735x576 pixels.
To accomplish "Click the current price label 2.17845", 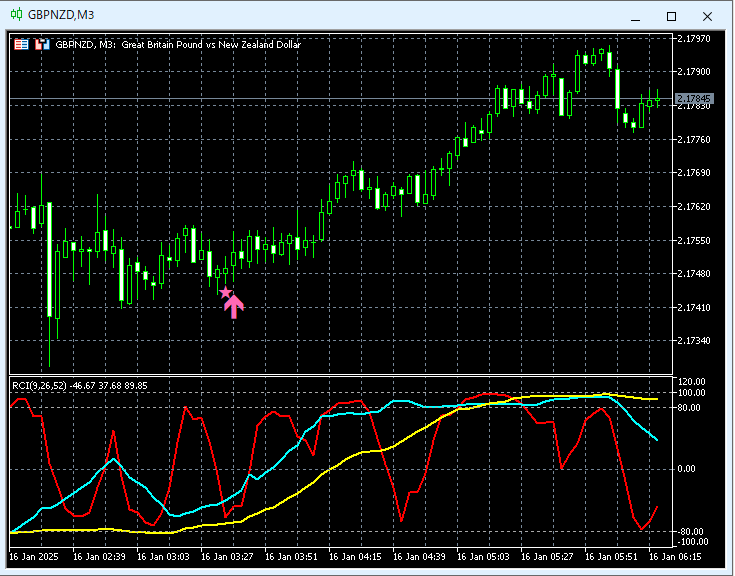I will tap(694, 99).
